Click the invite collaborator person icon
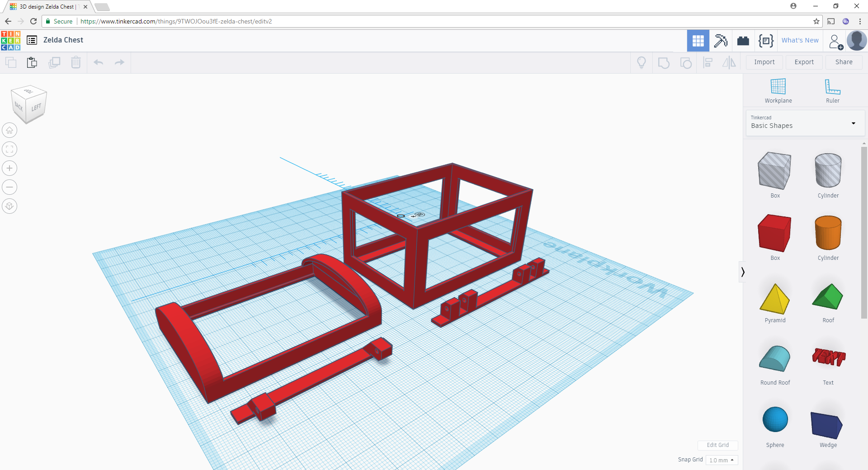This screenshot has height=470, width=868. (x=835, y=42)
